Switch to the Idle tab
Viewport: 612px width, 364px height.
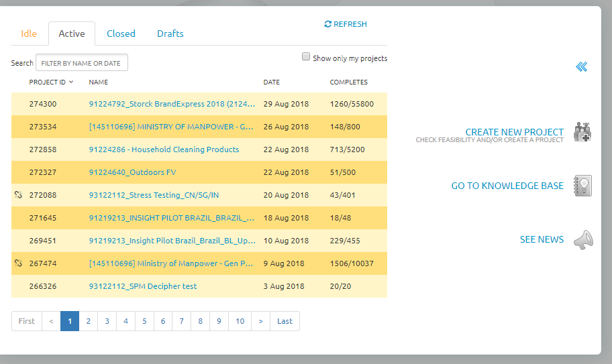coord(29,34)
